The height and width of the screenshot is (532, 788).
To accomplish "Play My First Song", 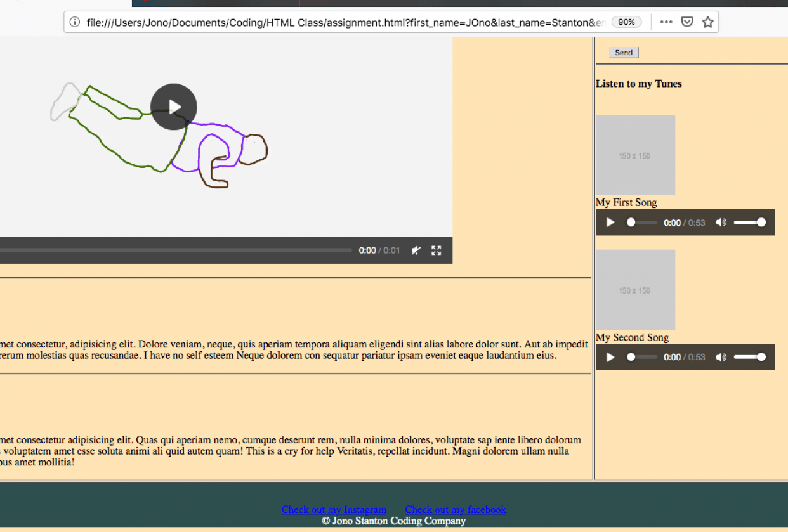I will [x=610, y=222].
